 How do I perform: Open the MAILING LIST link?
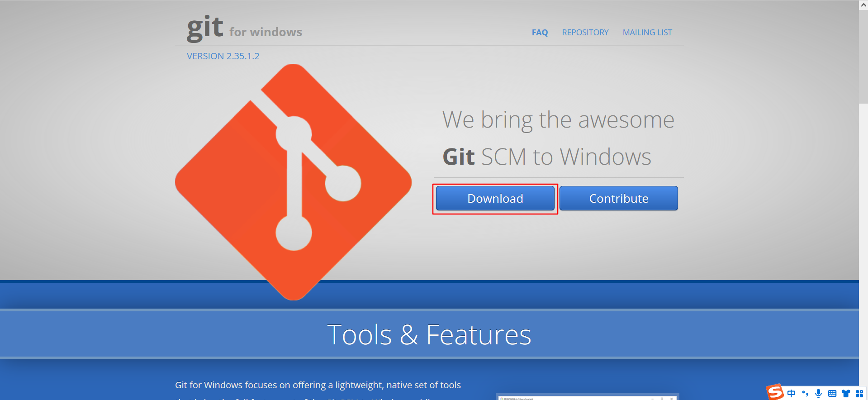tap(647, 33)
